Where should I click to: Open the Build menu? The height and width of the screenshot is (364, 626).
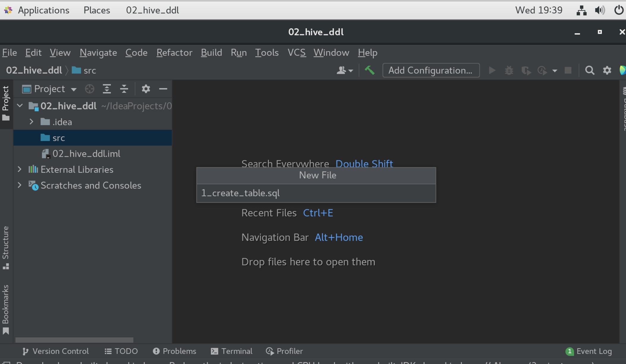click(211, 53)
